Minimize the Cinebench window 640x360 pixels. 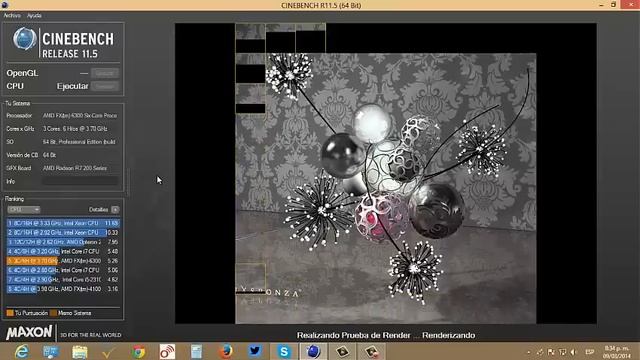pyautogui.click(x=601, y=5)
